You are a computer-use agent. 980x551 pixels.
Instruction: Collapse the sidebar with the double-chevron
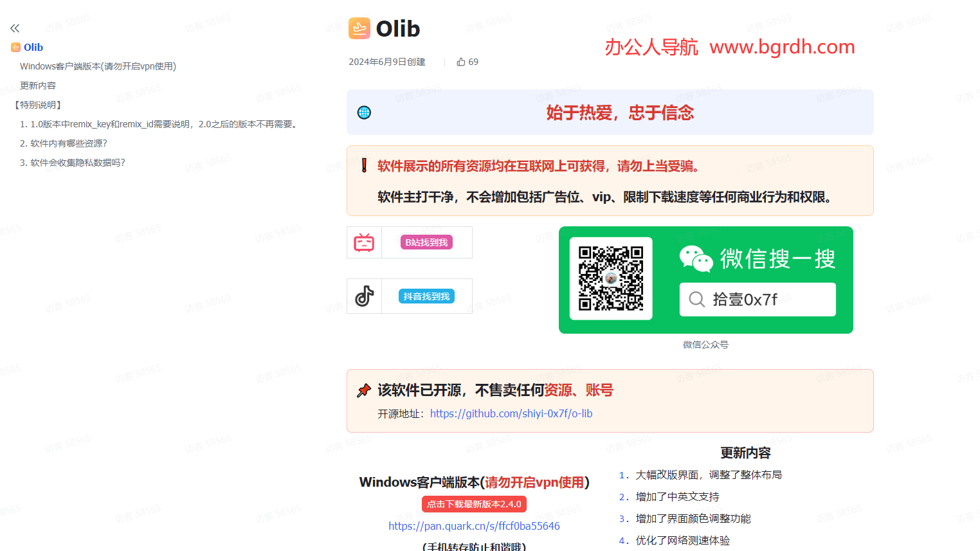pos(14,28)
